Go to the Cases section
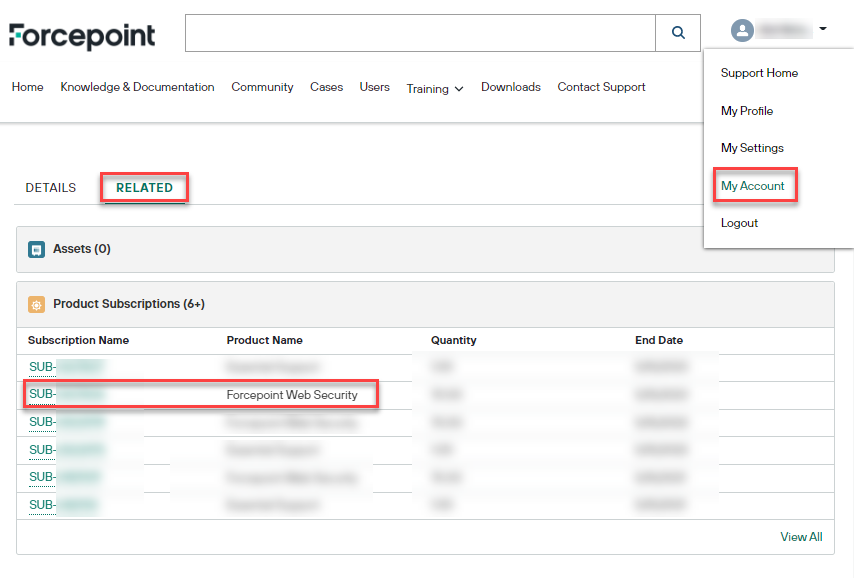The width and height of the screenshot is (854, 578). (x=326, y=87)
